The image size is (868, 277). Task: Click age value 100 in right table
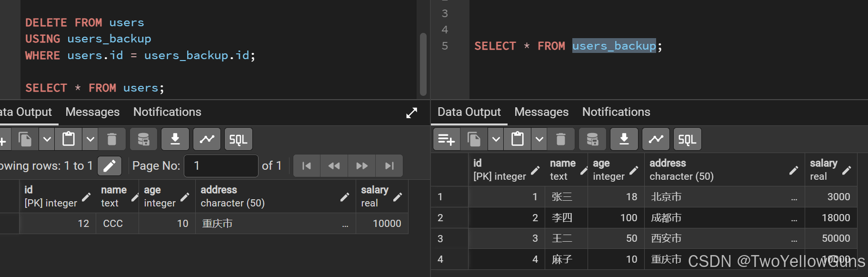click(616, 218)
